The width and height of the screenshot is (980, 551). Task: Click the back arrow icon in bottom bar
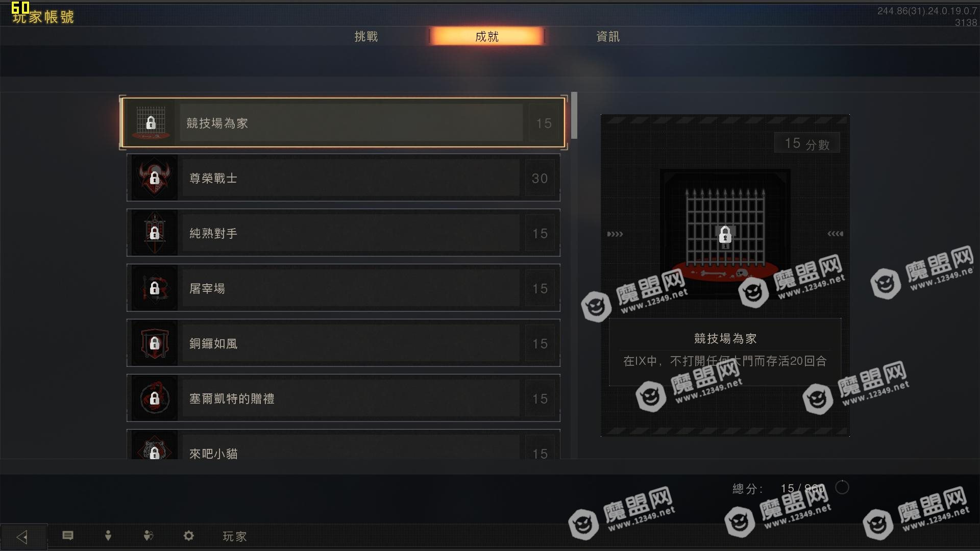[22, 537]
